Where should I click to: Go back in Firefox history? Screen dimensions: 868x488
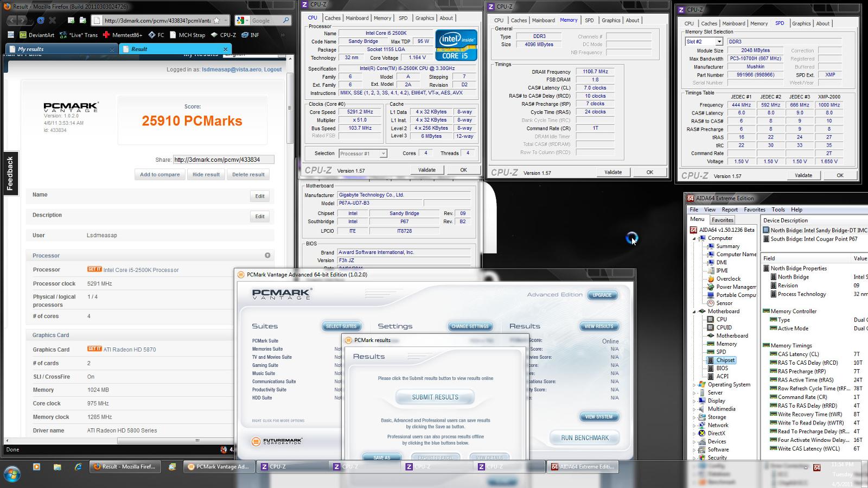pyautogui.click(x=12, y=20)
